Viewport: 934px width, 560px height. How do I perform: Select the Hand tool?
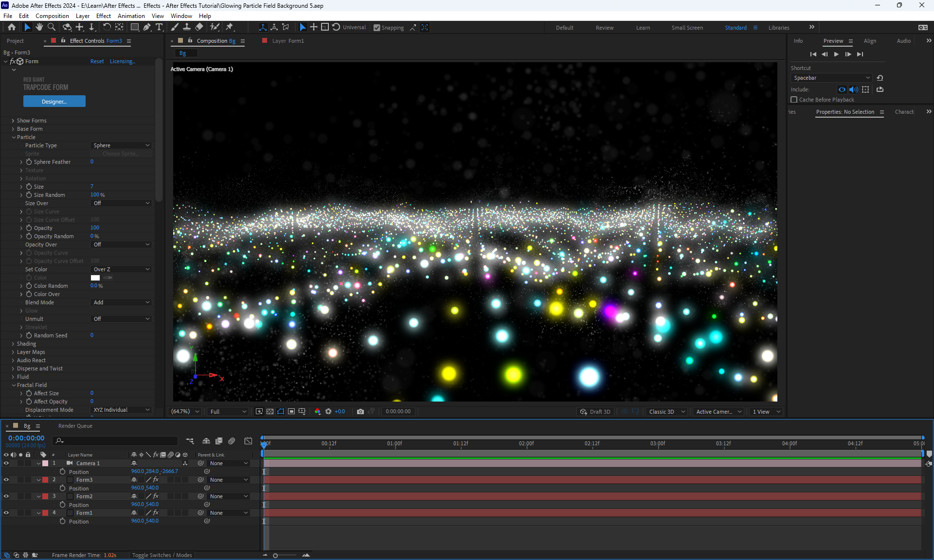tap(39, 27)
